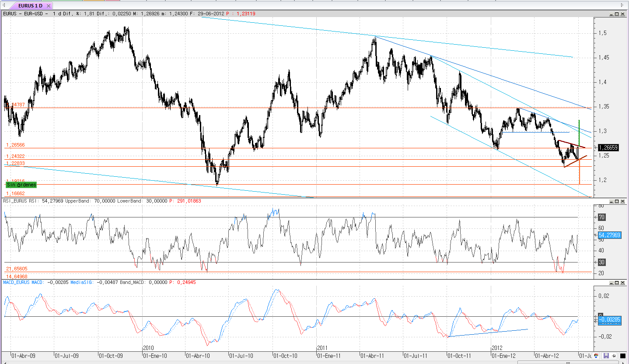Click the red 'P : 1,23119' header value
The image size is (629, 364).
[241, 14]
